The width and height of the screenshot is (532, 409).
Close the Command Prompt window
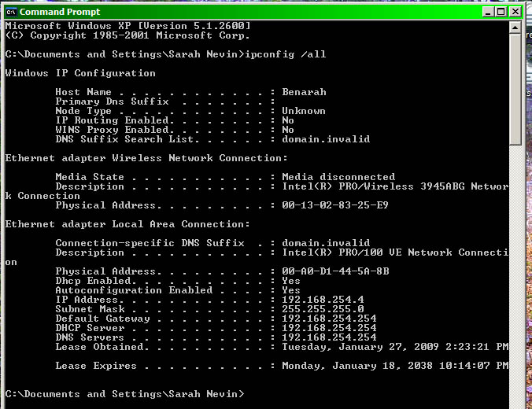click(x=514, y=11)
